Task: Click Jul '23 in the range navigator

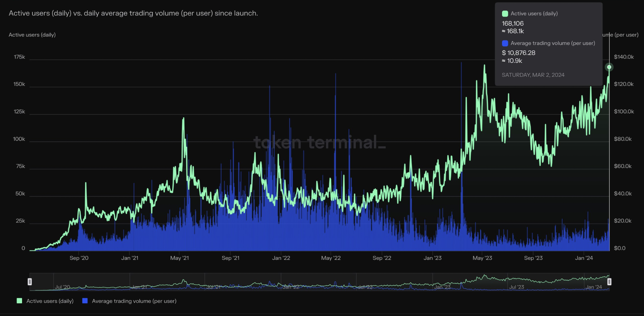Action: tap(517, 287)
